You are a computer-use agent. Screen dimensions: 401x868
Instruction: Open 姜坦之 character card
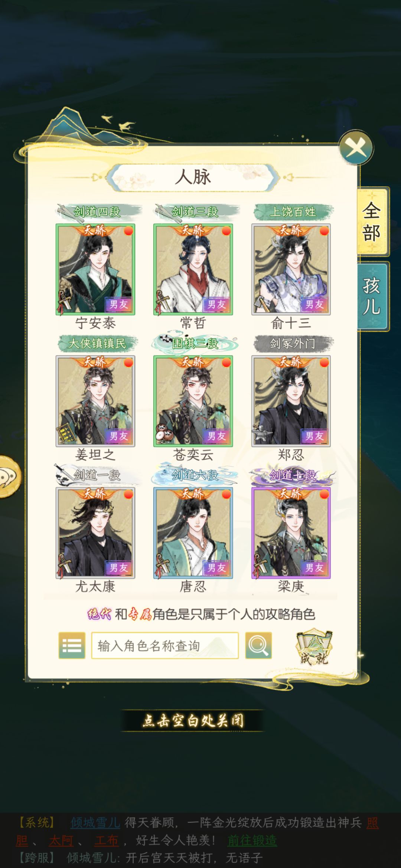pos(95,401)
